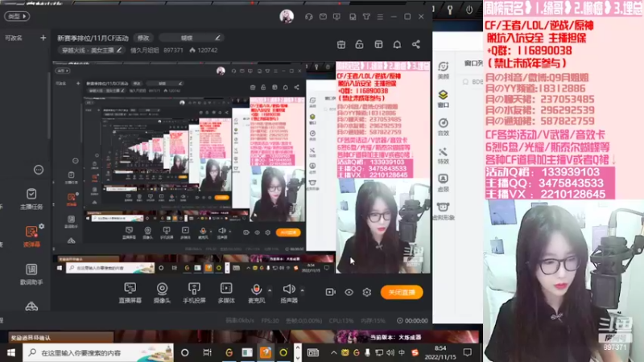Open the customer service headset icon
Image resolution: width=644 pixels, height=362 pixels.
click(x=309, y=17)
